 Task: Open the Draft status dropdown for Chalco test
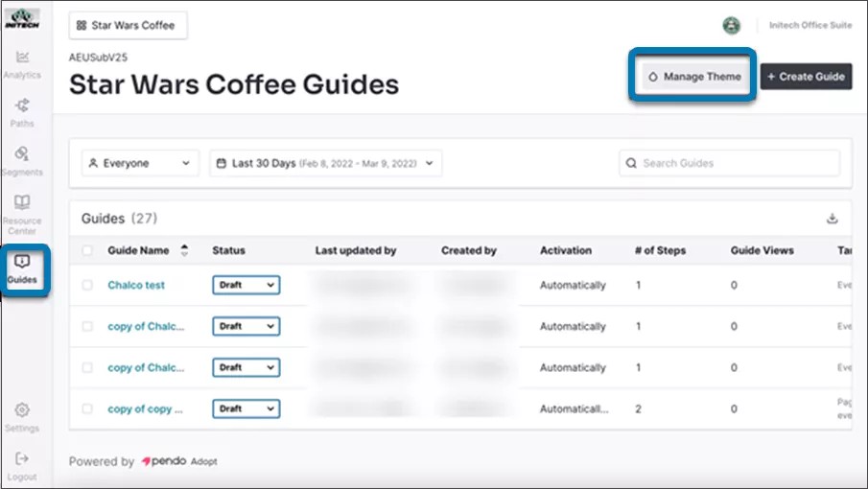click(x=246, y=286)
